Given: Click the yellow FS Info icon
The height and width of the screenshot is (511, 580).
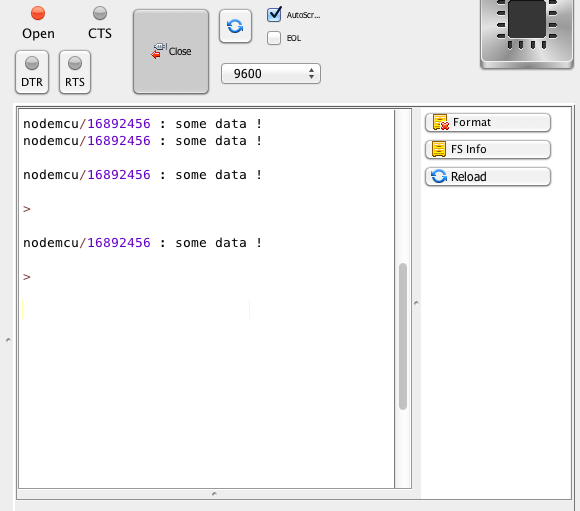Looking at the screenshot, I should pos(439,149).
